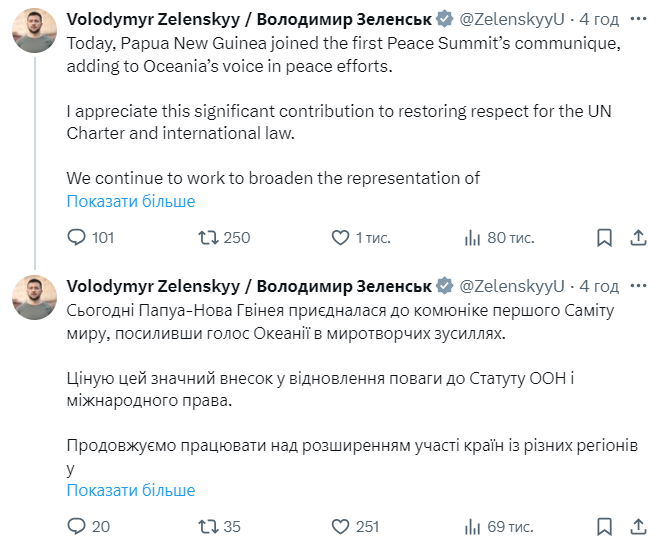Expand English tweet via Показати більше
This screenshot has height=545, width=667.
[131, 201]
